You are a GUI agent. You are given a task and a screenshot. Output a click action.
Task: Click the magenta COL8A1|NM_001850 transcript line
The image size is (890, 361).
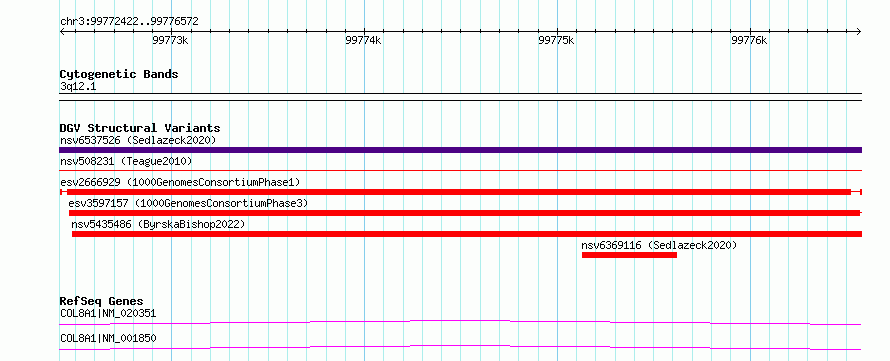point(460,347)
